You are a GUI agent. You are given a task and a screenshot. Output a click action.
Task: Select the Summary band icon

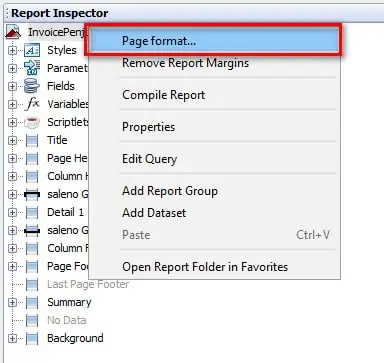32,302
